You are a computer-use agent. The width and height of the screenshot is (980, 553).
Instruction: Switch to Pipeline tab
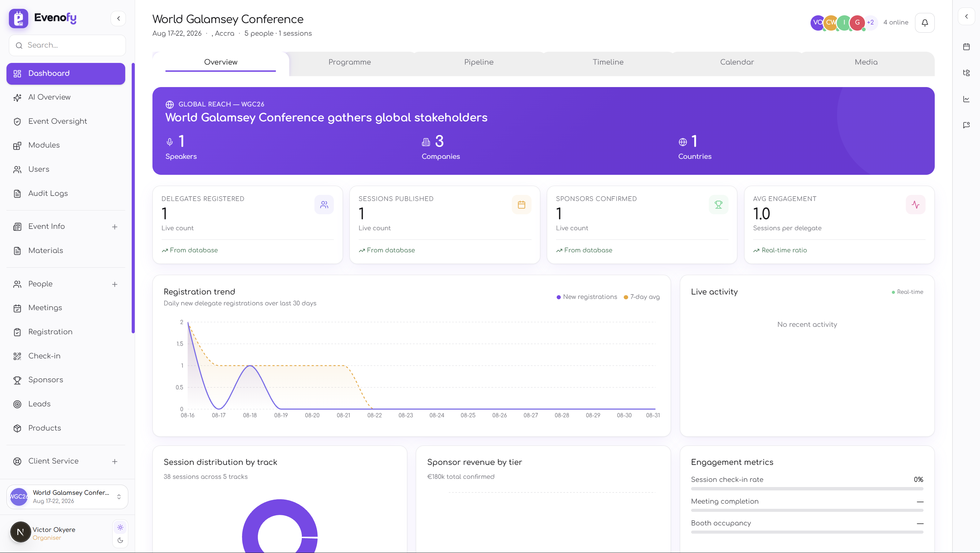pyautogui.click(x=478, y=62)
